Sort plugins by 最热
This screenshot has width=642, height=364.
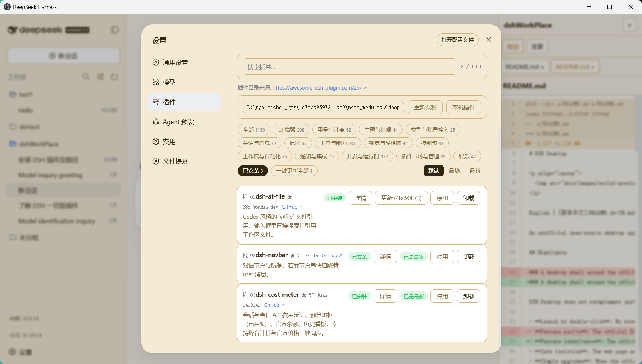point(454,171)
